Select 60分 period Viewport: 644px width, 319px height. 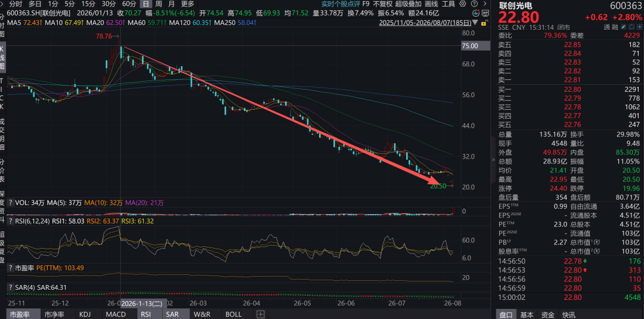[x=129, y=4]
